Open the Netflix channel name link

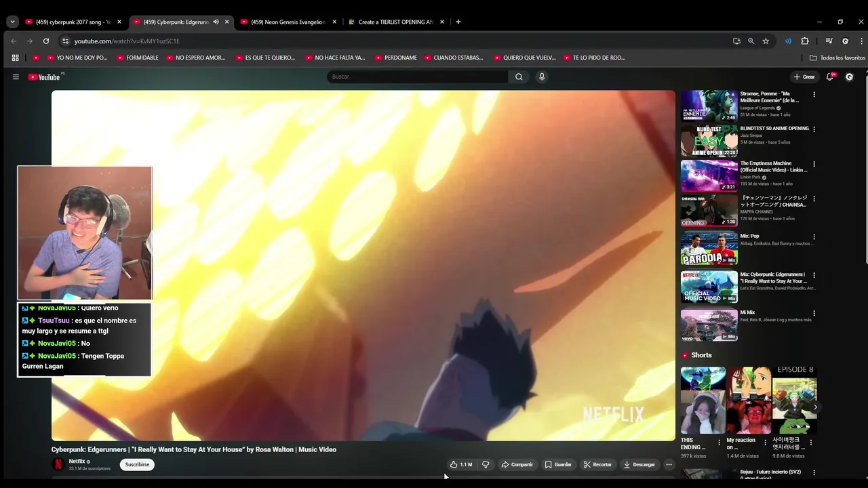[x=77, y=462]
